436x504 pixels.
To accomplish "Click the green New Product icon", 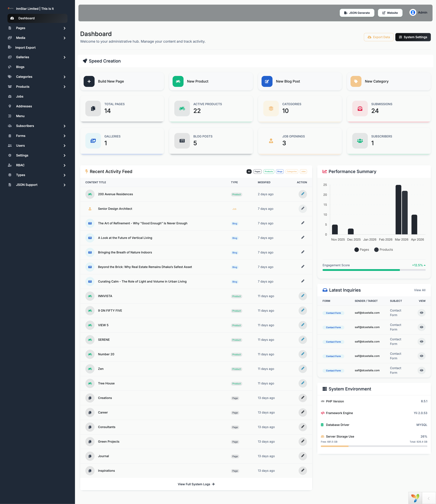I will (x=178, y=81).
